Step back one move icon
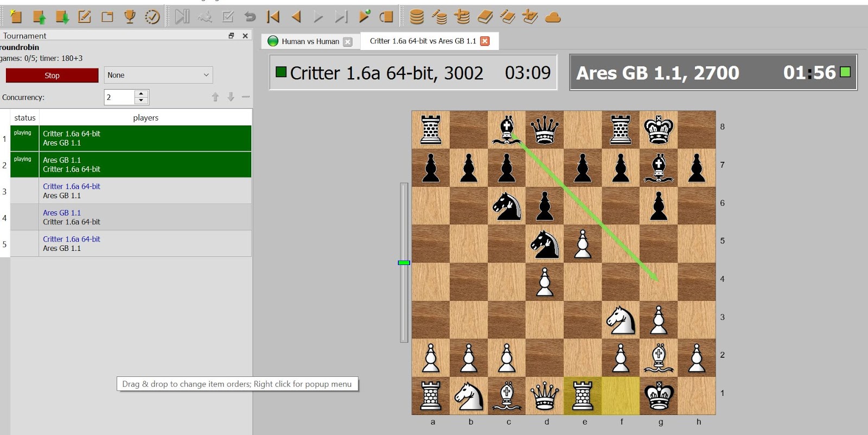Screen dimensions: 868x435 click(x=296, y=17)
